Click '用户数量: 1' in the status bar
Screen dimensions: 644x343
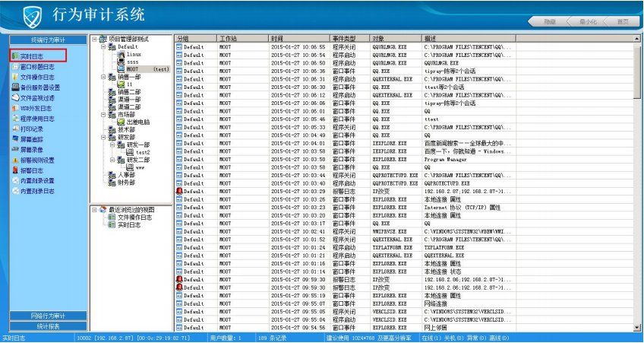click(226, 338)
